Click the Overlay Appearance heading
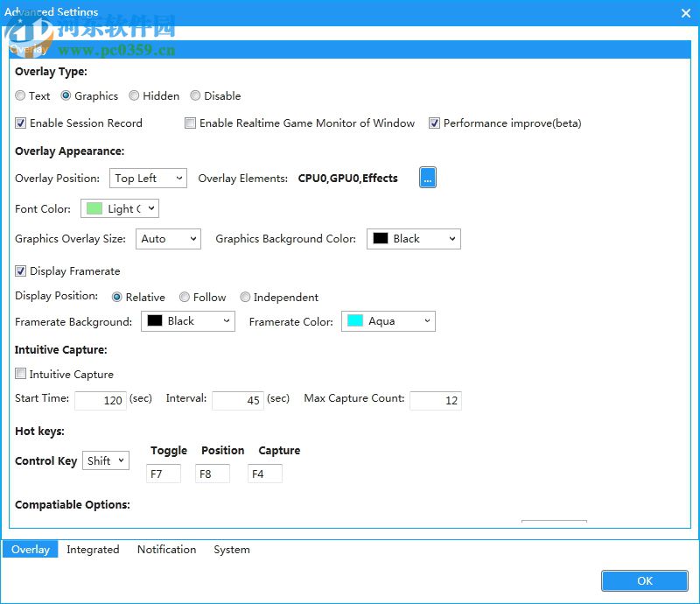 [70, 151]
